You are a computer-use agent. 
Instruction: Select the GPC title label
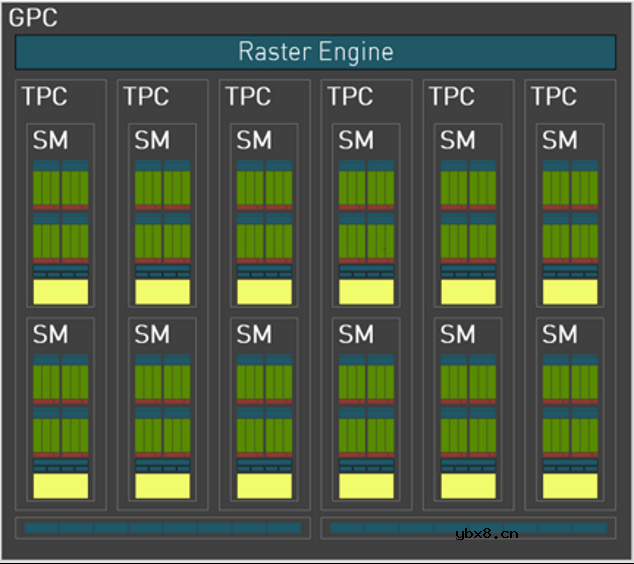pos(33,17)
